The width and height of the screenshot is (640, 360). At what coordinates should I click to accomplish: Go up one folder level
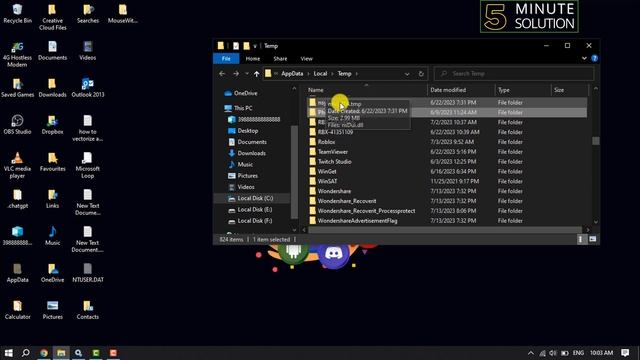pos(256,74)
